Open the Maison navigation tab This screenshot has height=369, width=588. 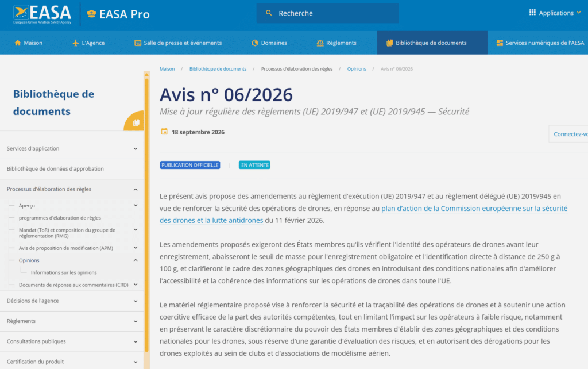click(29, 43)
